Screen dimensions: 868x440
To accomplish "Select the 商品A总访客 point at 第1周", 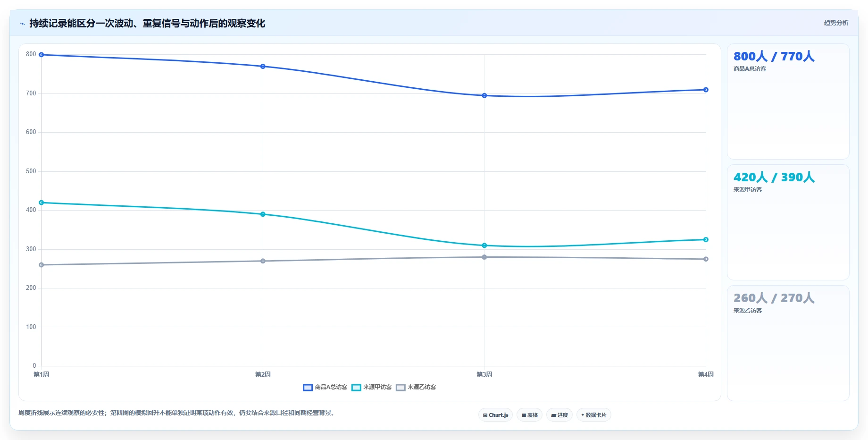I will tap(42, 55).
